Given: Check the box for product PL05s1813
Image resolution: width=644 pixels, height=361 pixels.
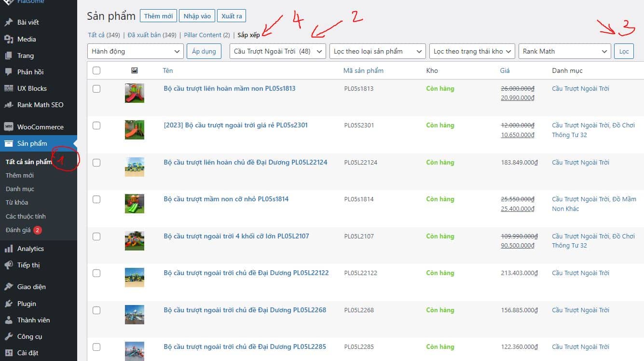Looking at the screenshot, I should (x=96, y=89).
